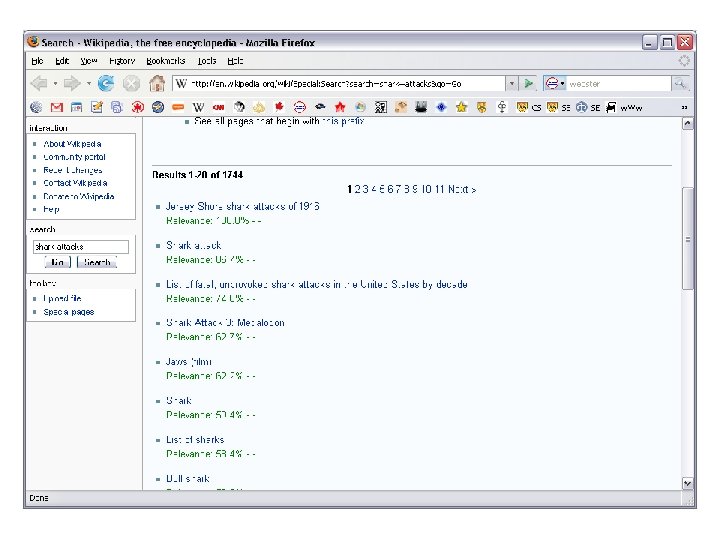720x540 pixels.
Task: Open the calendar bookmark icon next to Gmail
Action: [77, 107]
